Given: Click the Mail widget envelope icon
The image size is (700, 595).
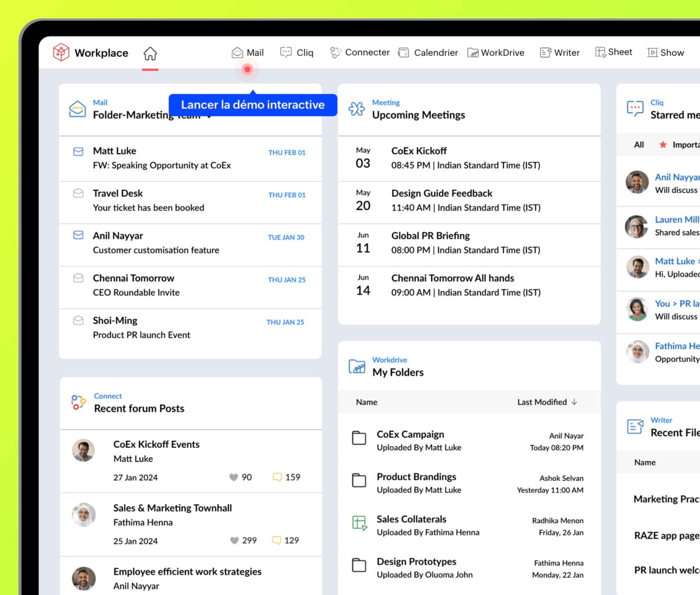Looking at the screenshot, I should pyautogui.click(x=78, y=109).
